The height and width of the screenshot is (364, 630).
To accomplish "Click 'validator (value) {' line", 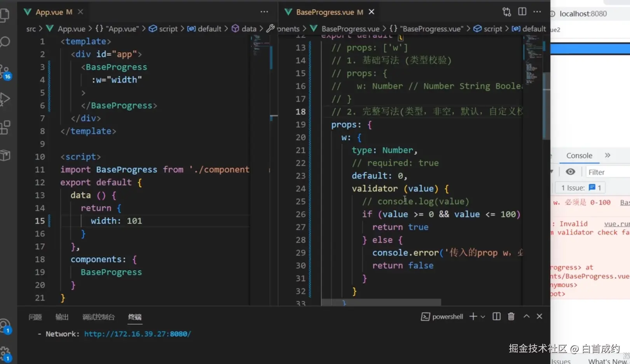I will [x=400, y=188].
